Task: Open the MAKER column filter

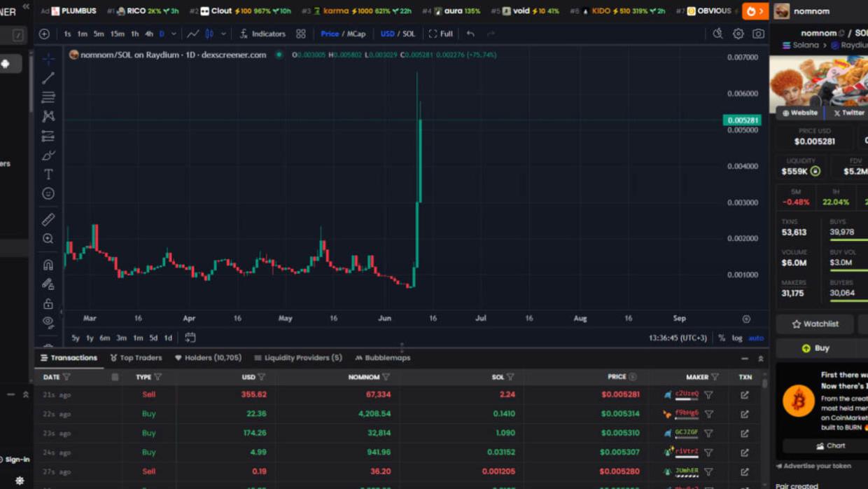Action: pos(715,377)
